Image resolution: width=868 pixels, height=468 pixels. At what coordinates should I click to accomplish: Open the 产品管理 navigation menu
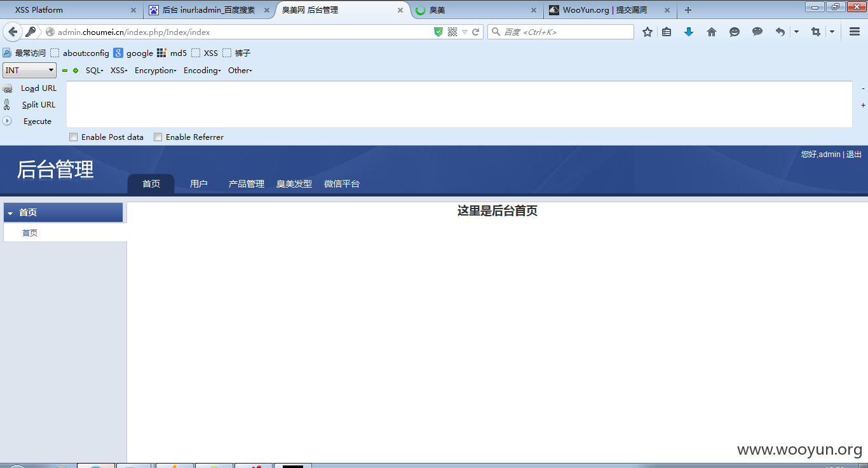pyautogui.click(x=247, y=184)
